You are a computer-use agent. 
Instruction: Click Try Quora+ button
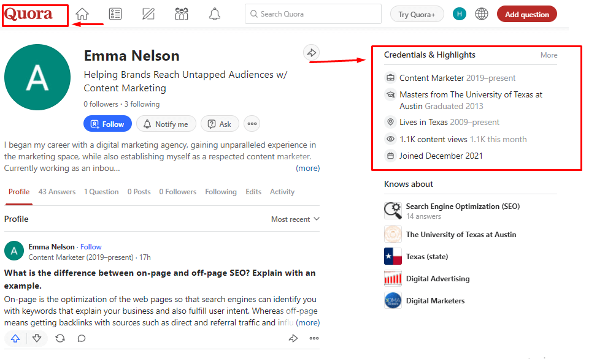pos(417,15)
